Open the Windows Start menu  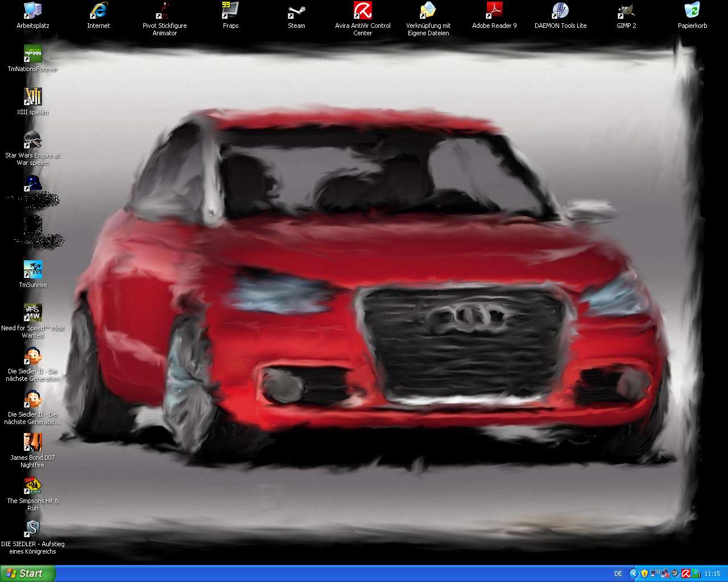click(28, 573)
